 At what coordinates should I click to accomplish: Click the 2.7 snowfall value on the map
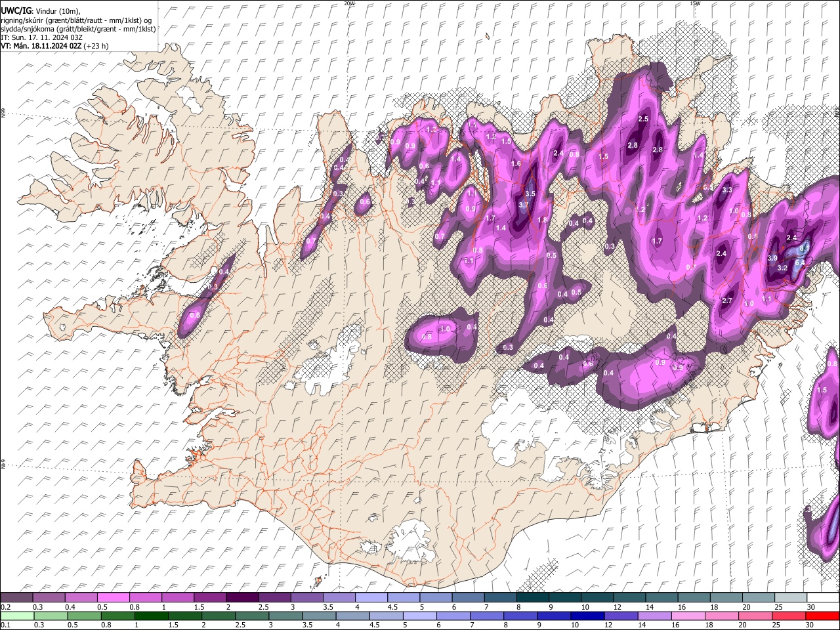pyautogui.click(x=726, y=301)
